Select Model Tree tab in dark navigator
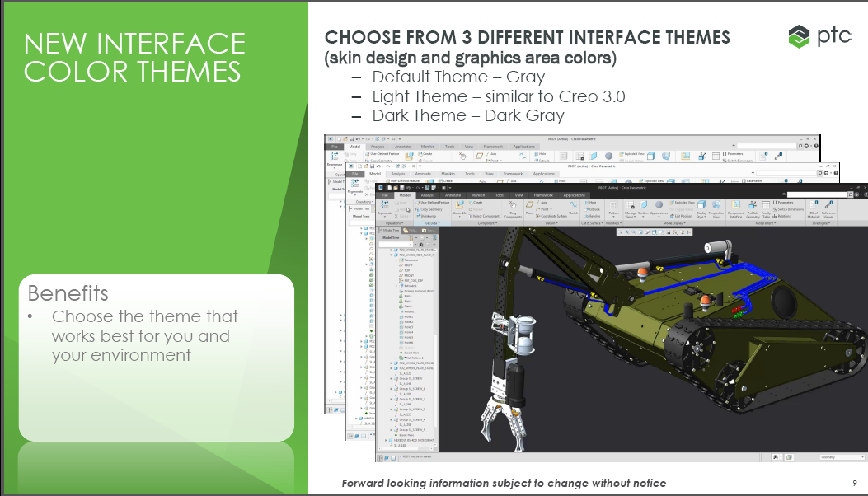868x496 pixels. coord(390,231)
